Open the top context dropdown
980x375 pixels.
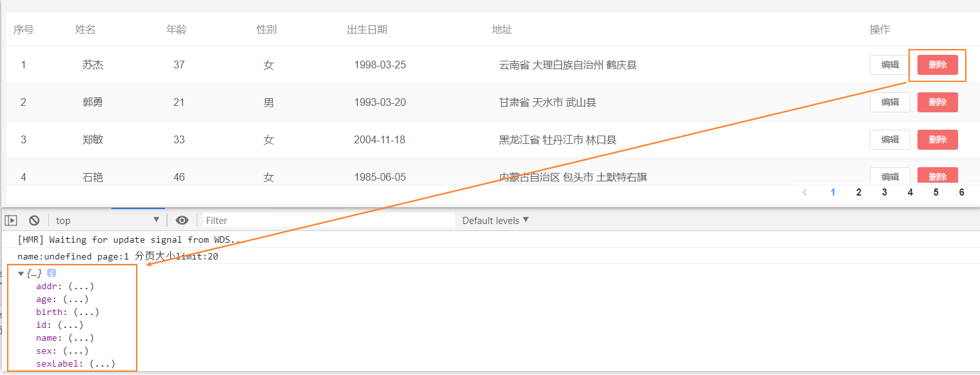coord(107,220)
